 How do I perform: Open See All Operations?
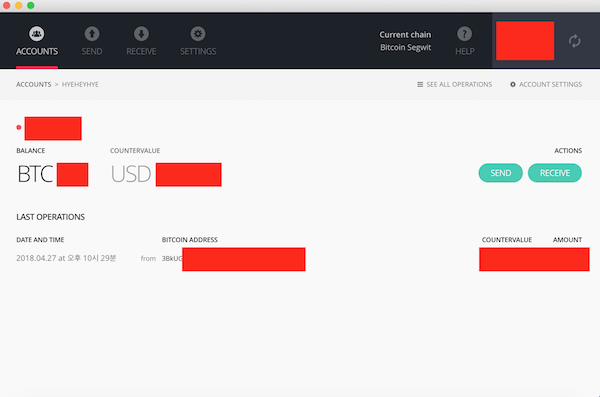(x=455, y=84)
